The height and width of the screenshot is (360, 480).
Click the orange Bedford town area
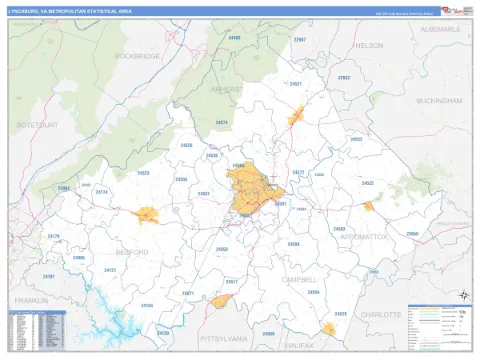coord(146,215)
